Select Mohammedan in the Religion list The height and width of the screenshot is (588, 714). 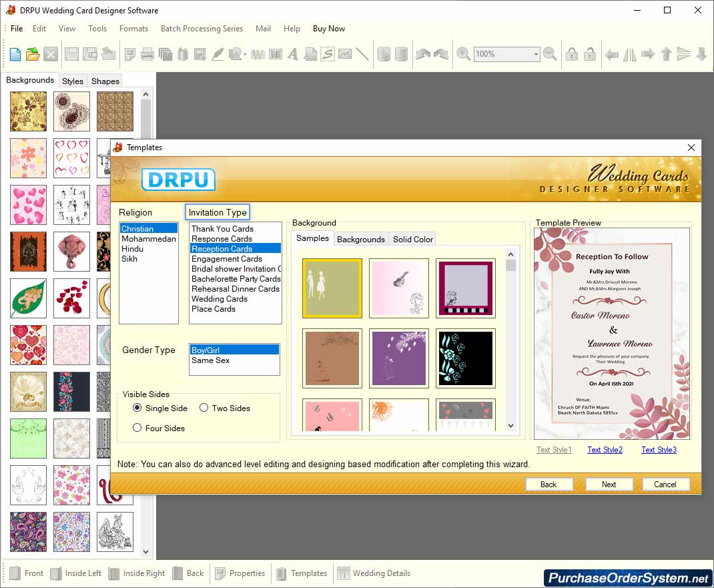(x=148, y=239)
